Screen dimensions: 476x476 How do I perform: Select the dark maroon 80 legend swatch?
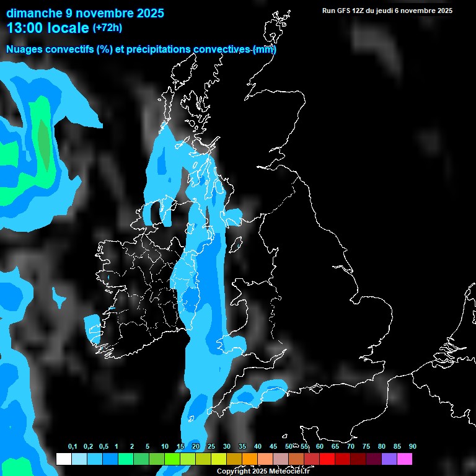(374, 459)
